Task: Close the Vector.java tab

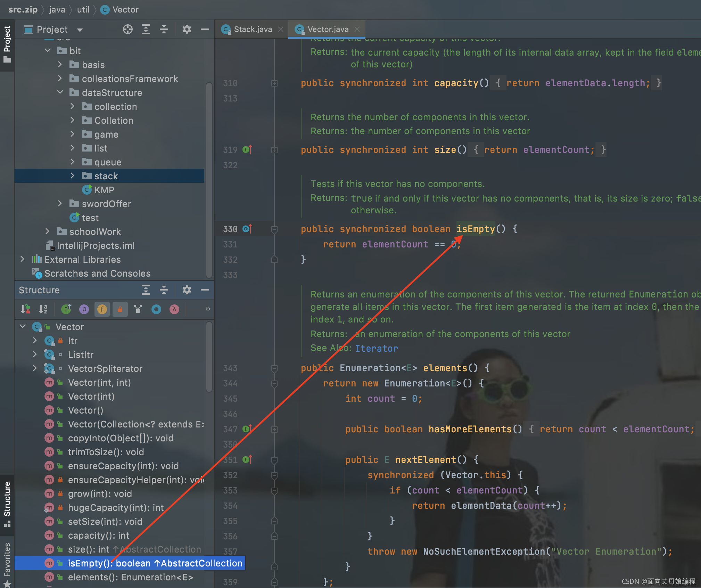Action: [357, 30]
